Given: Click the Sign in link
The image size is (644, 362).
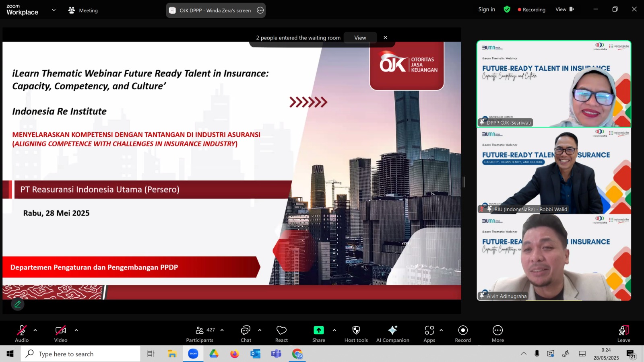Looking at the screenshot, I should [x=487, y=9].
